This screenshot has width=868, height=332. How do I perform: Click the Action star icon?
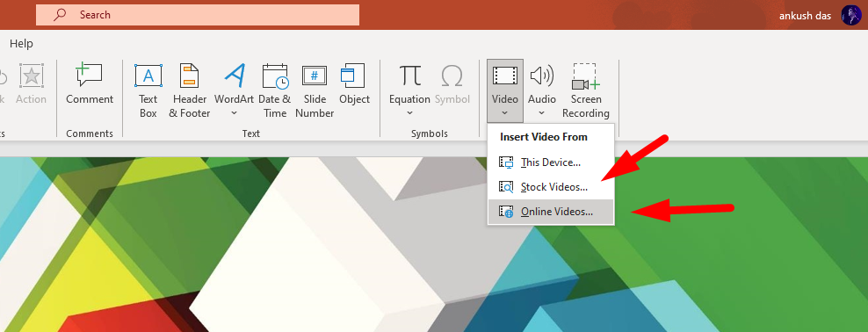tap(31, 76)
